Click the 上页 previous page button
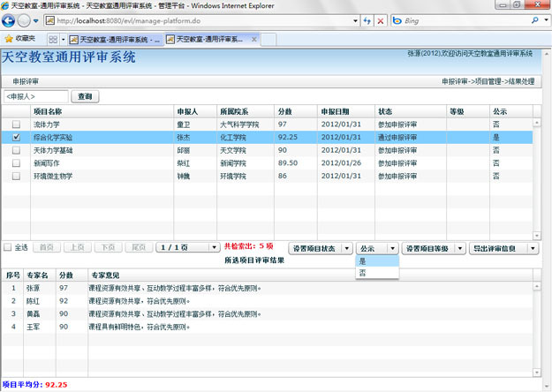This screenshot has height=392, width=552. pos(78,247)
